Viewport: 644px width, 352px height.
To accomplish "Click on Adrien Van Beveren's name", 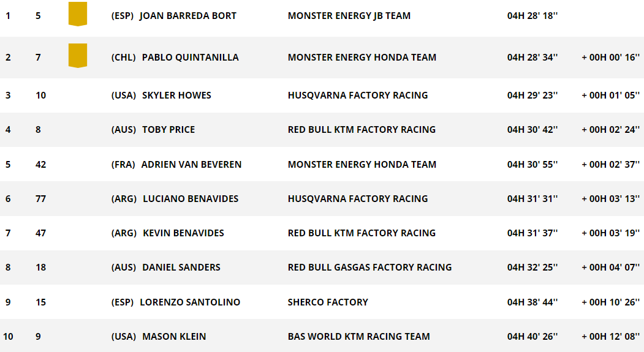I will 191,165.
